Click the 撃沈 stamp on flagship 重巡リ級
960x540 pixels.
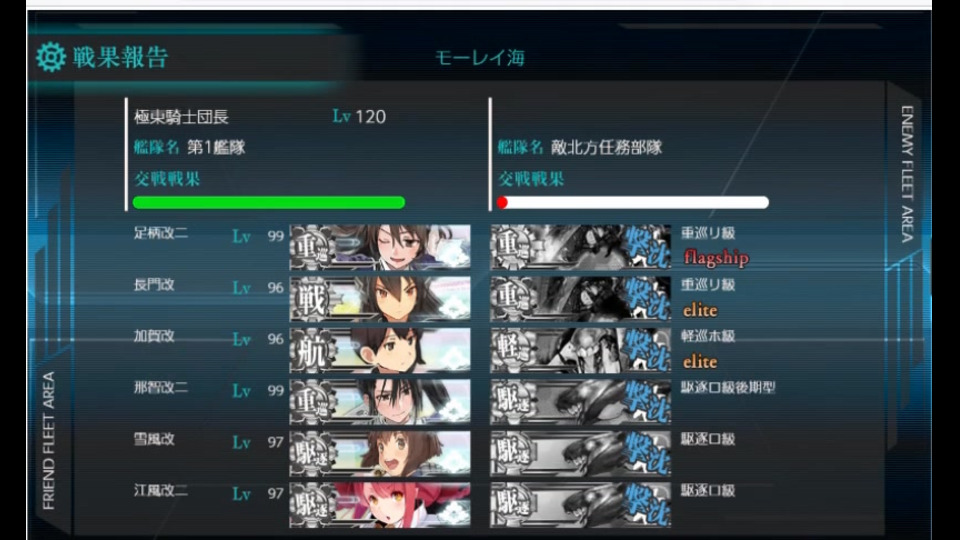pos(647,247)
